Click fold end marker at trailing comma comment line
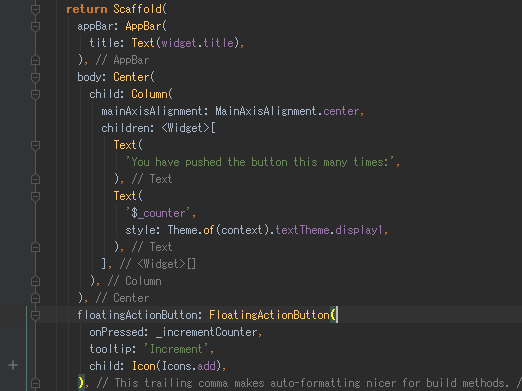 [35, 383]
